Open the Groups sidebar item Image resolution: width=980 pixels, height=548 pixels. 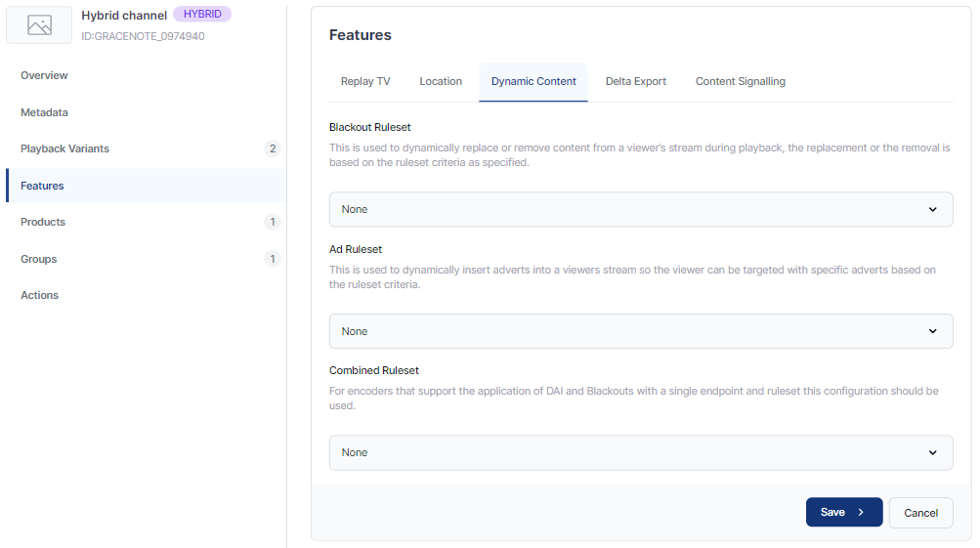[x=39, y=259]
